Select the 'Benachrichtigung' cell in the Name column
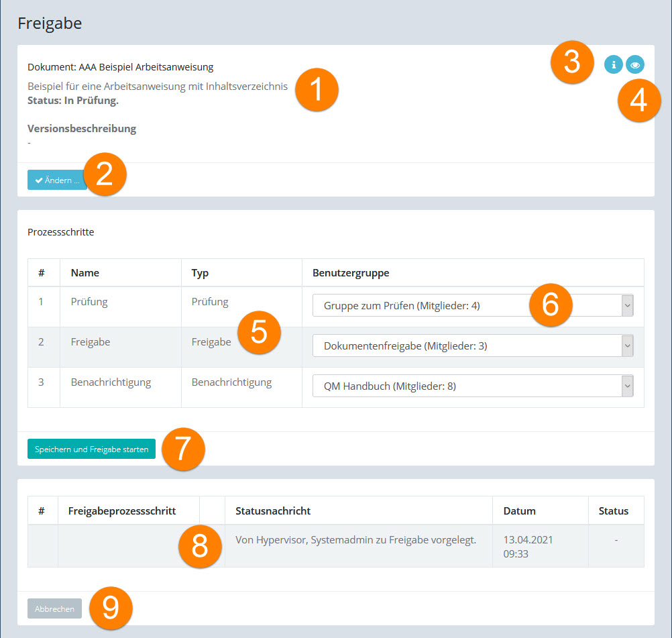 point(111,382)
